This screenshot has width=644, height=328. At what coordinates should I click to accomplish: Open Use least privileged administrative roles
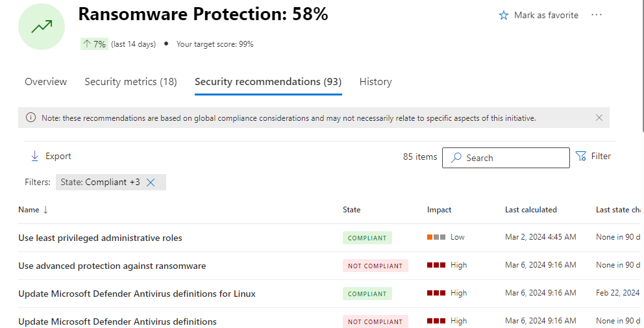click(100, 238)
